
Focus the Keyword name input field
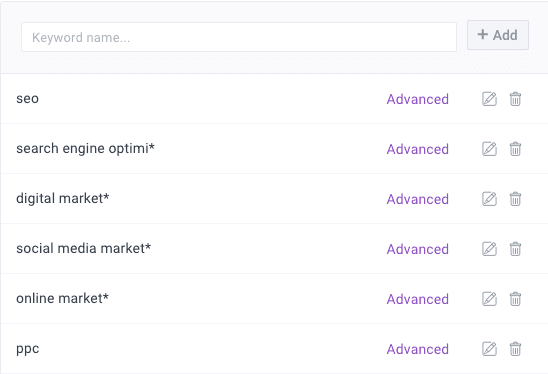(239, 37)
